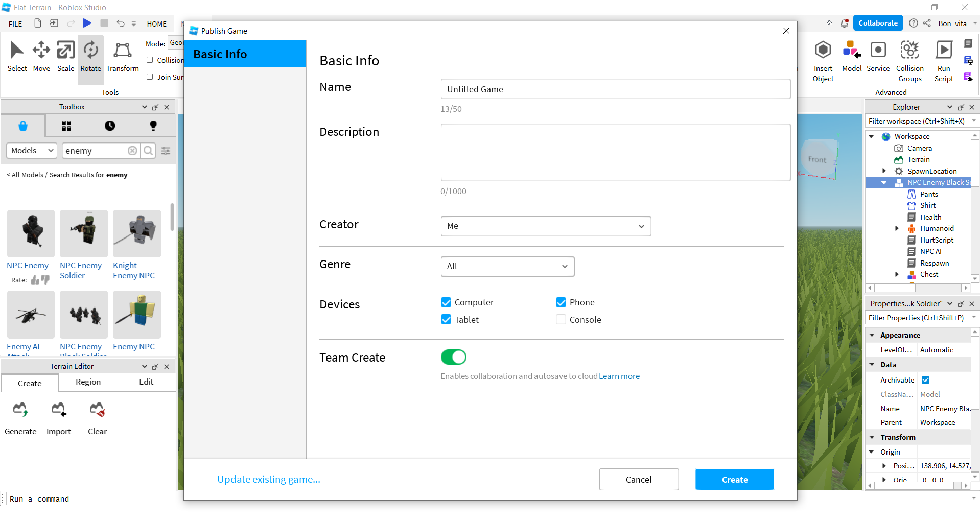Open the Creator dropdown
980x523 pixels.
546,226
